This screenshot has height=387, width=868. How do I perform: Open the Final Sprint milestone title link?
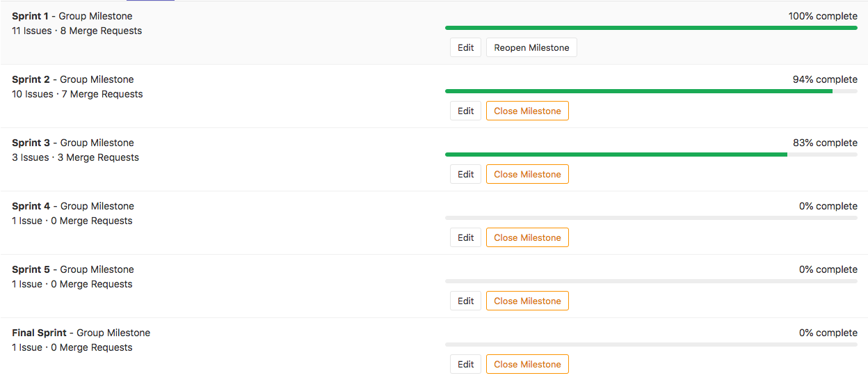pyautogui.click(x=39, y=333)
